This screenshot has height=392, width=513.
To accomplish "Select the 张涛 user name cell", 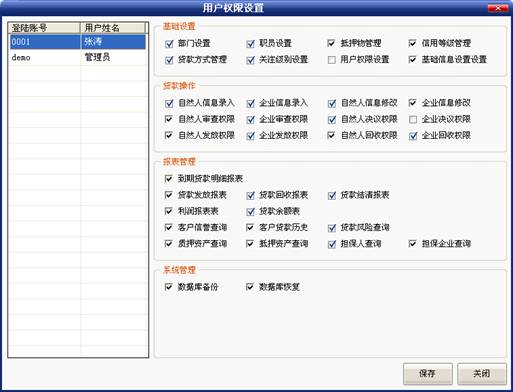I will [x=113, y=42].
